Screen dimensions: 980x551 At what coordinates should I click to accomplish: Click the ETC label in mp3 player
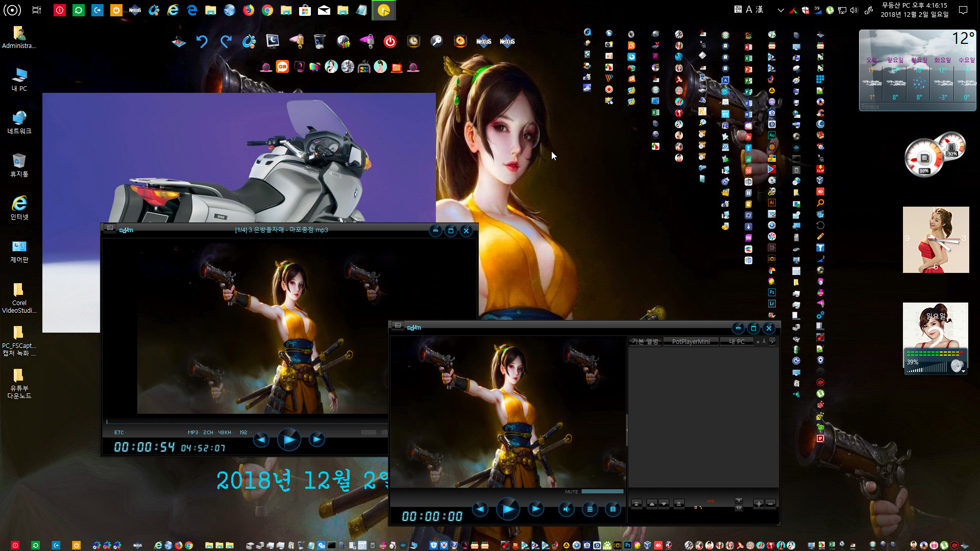coord(119,432)
